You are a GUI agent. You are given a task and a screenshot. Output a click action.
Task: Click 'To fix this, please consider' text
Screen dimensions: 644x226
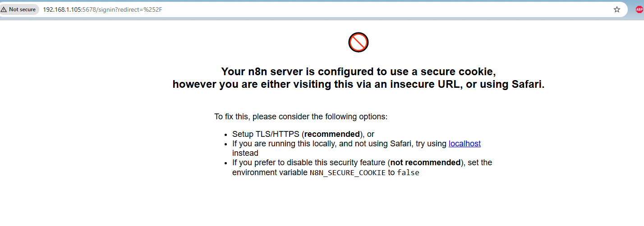coord(301,117)
